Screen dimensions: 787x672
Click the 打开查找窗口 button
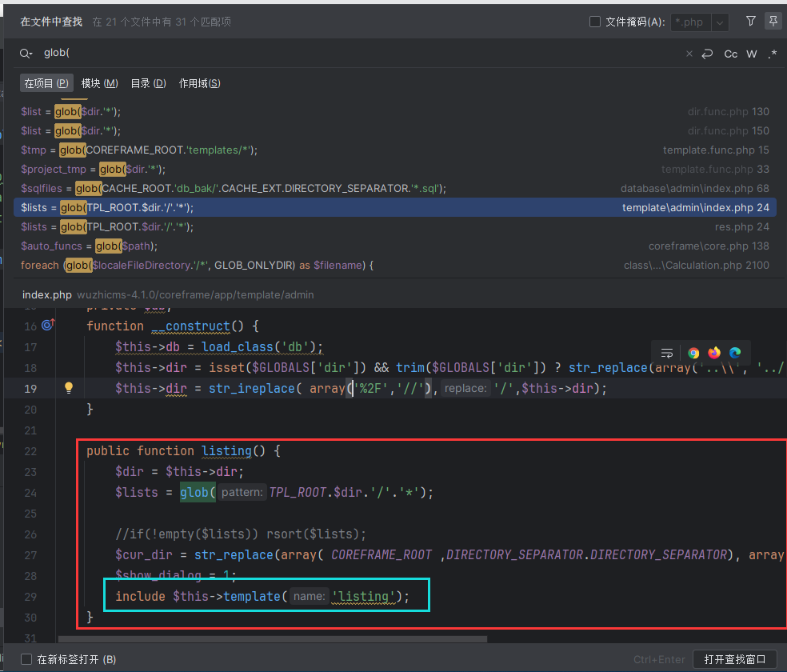point(734,659)
